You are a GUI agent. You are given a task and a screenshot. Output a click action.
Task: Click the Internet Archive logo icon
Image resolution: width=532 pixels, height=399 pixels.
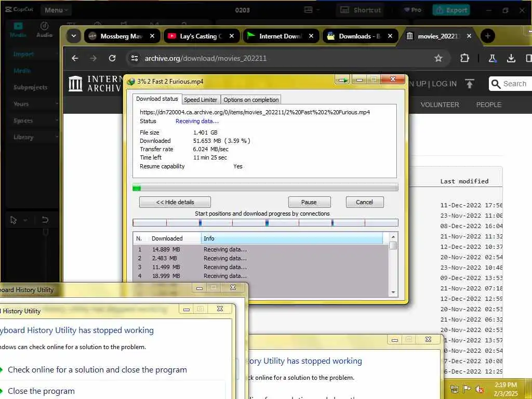click(75, 84)
